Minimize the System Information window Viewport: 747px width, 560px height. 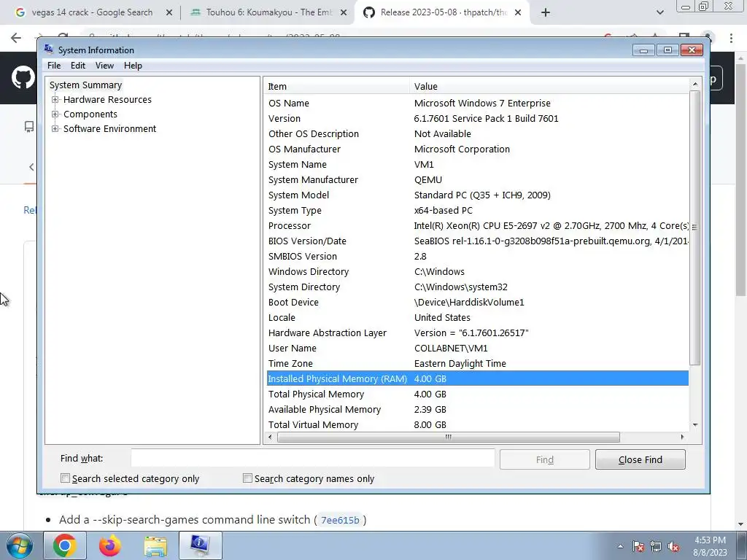[x=643, y=50]
